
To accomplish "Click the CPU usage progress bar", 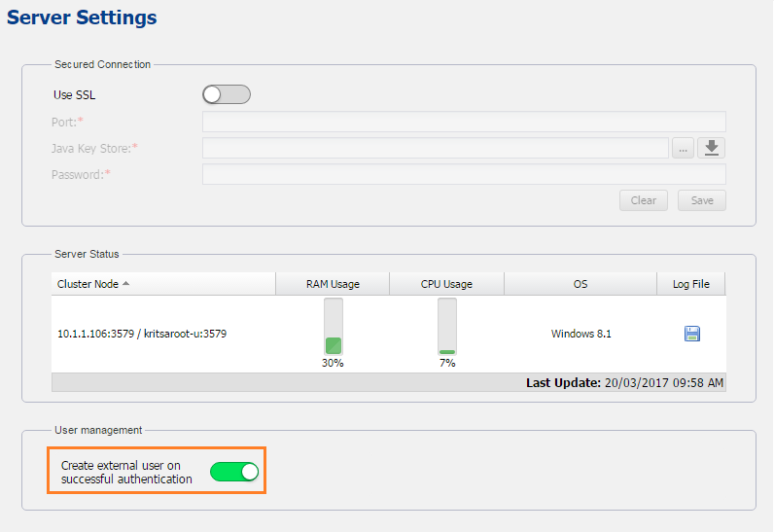I will tap(447, 327).
